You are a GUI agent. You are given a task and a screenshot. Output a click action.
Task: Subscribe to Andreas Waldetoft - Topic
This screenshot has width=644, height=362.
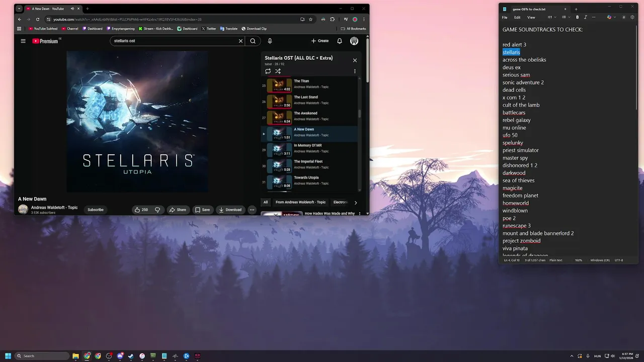[96, 210]
